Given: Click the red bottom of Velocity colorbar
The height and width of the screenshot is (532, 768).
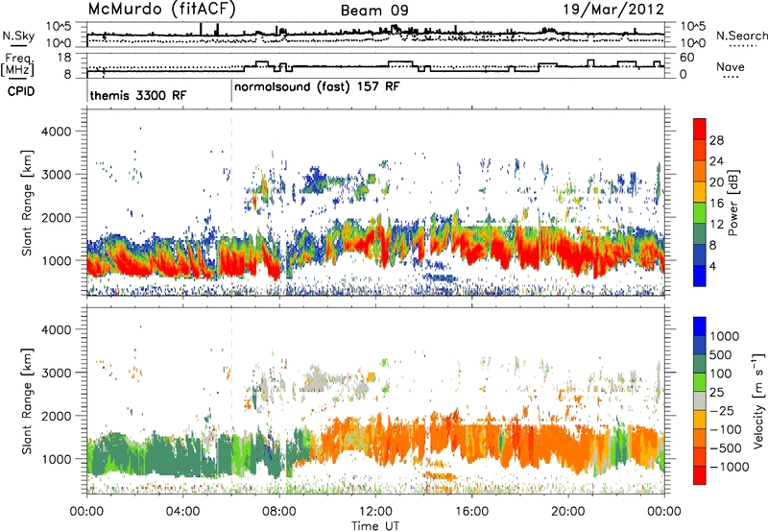Looking at the screenshot, I should (700, 475).
